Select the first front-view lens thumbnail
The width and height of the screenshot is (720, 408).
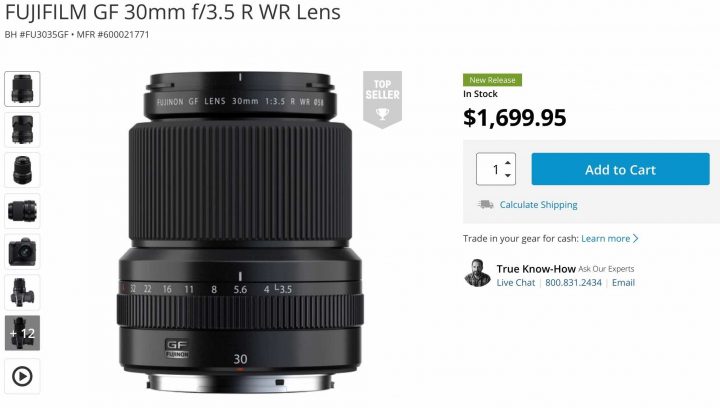[22, 89]
